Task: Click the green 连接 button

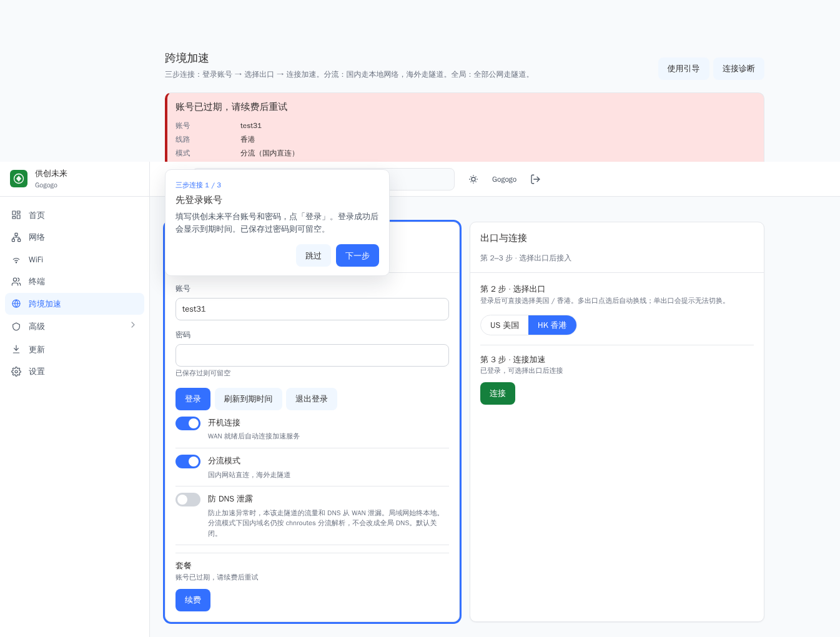Action: (x=498, y=393)
